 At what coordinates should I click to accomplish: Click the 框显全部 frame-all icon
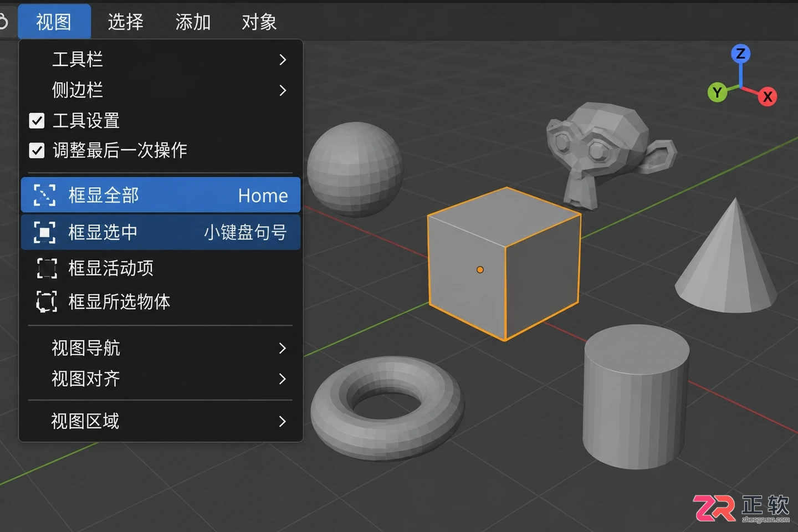pos(44,195)
